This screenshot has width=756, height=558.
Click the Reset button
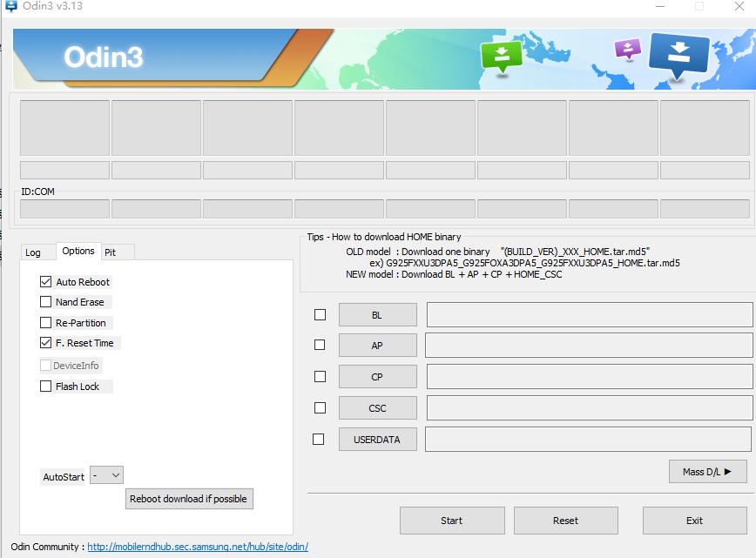[x=565, y=521]
